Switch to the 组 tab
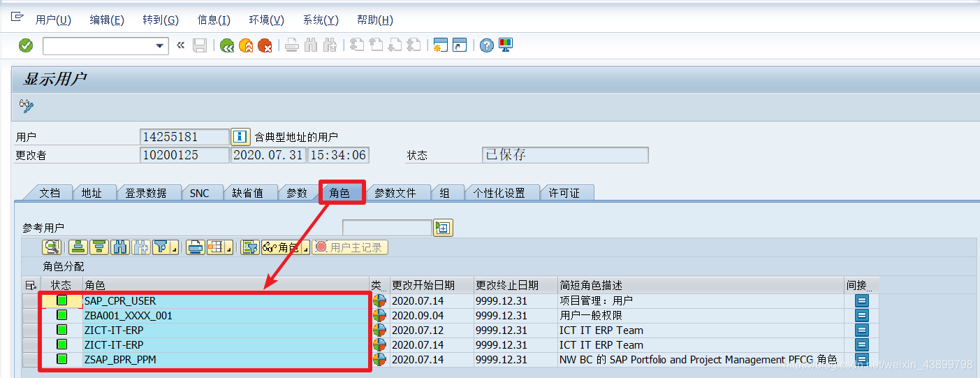The image size is (980, 378). (445, 193)
